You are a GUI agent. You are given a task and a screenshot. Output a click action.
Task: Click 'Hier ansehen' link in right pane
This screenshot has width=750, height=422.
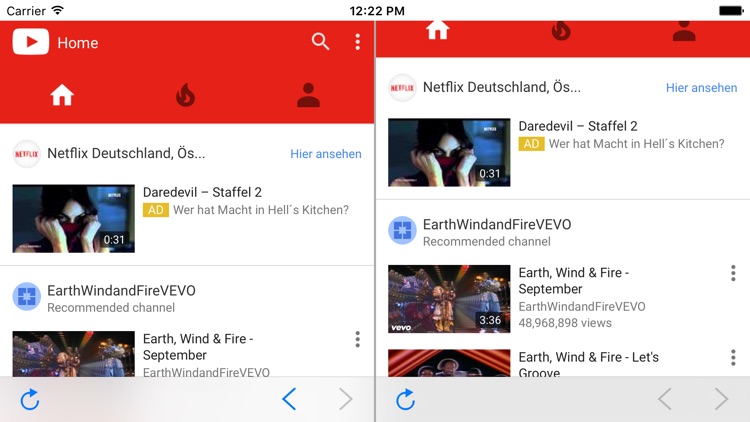click(701, 88)
